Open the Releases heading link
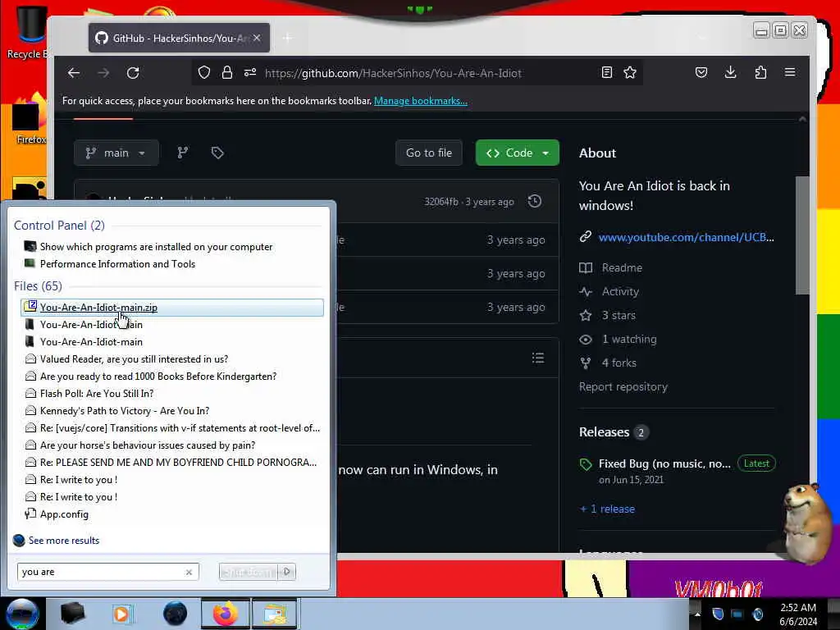 [605, 432]
